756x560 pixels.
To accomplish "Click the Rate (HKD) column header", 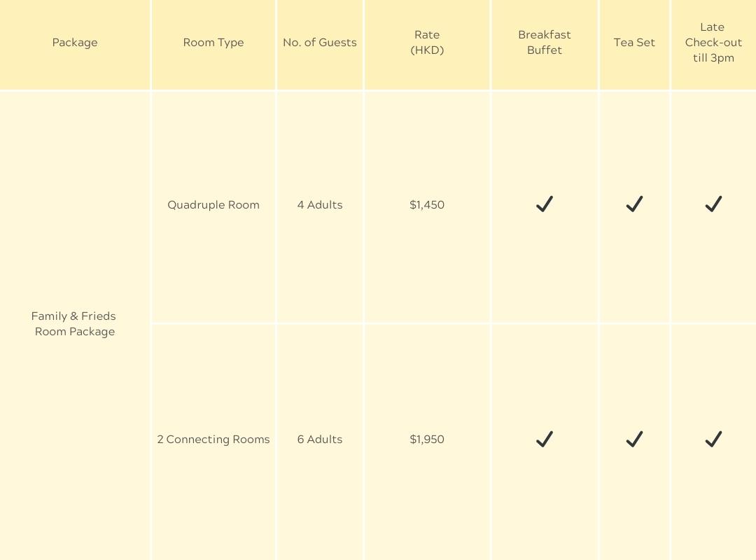I will click(x=427, y=43).
